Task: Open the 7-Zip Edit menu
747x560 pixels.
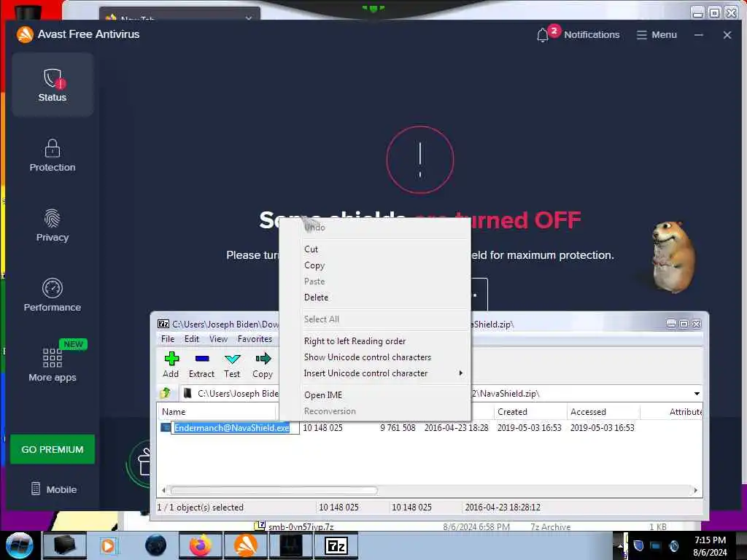Action: [x=192, y=339]
